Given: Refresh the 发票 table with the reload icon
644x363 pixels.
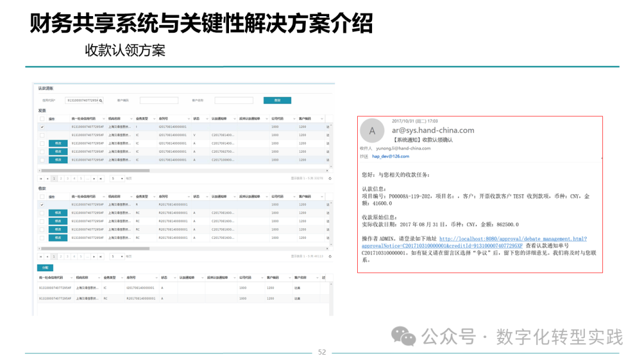Looking at the screenshot, I should [330, 179].
